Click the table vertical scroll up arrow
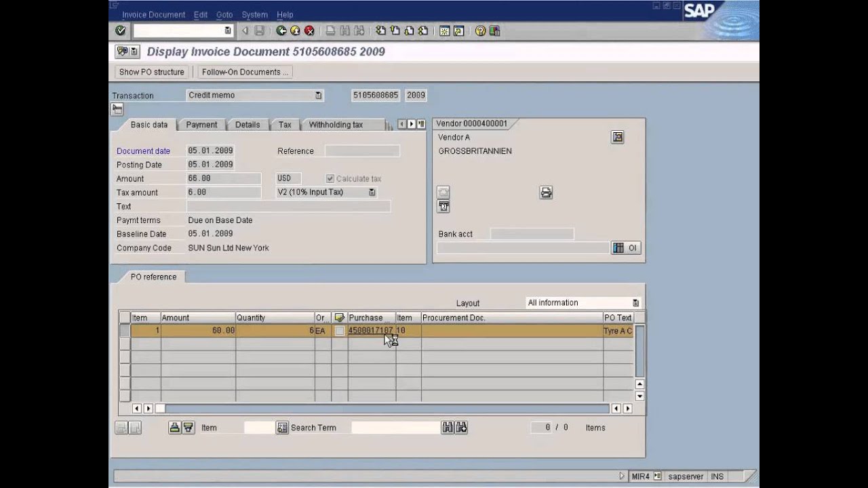868x488 pixels. [639, 384]
